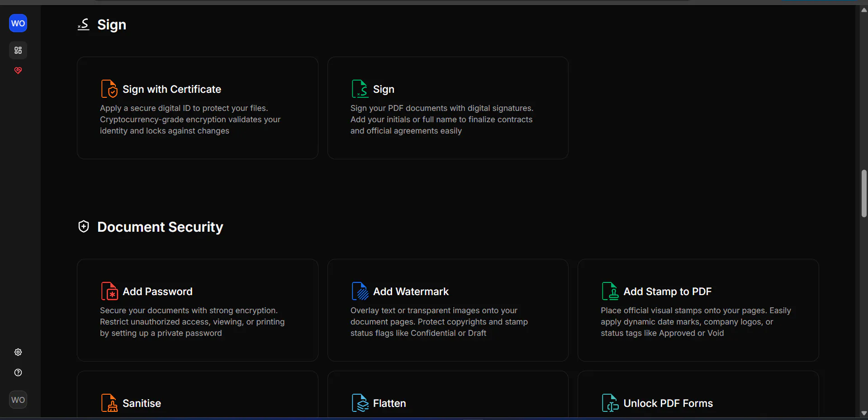Screen dimensions: 868x420
Task: Open the WO user avatar menu
Action: tap(18, 400)
